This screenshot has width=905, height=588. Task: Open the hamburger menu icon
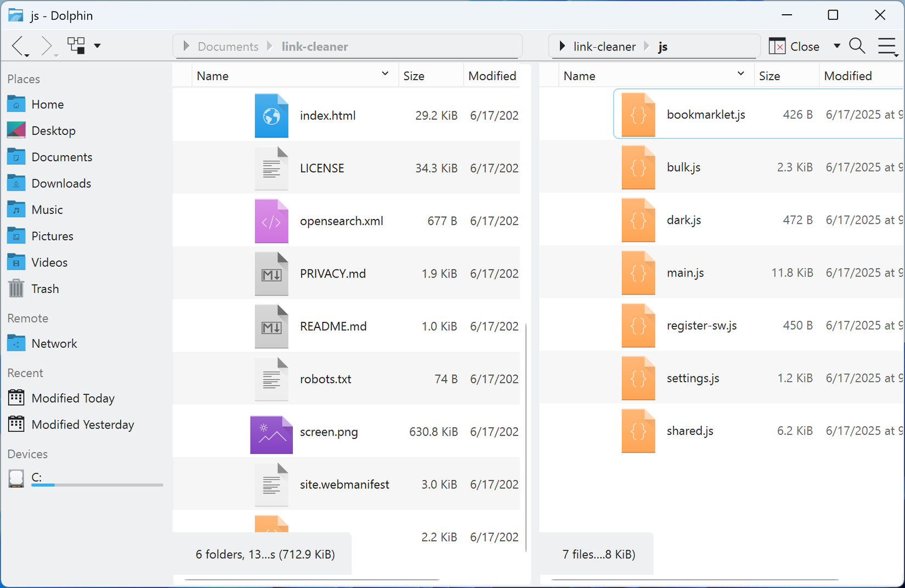pos(887,46)
